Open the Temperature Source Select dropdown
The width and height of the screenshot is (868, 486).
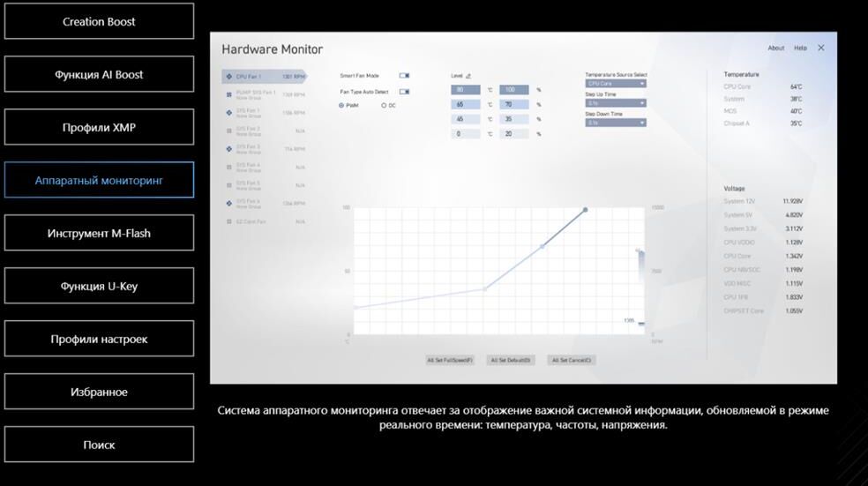[616, 84]
